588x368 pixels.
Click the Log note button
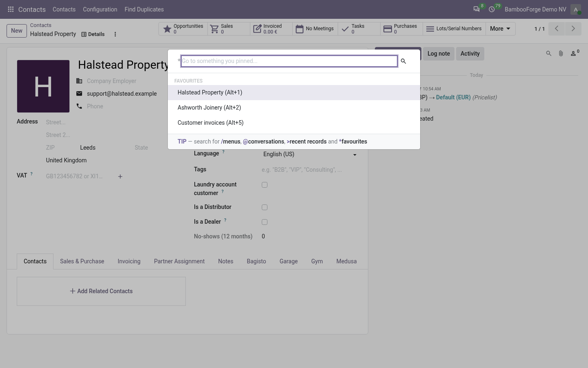tap(439, 54)
